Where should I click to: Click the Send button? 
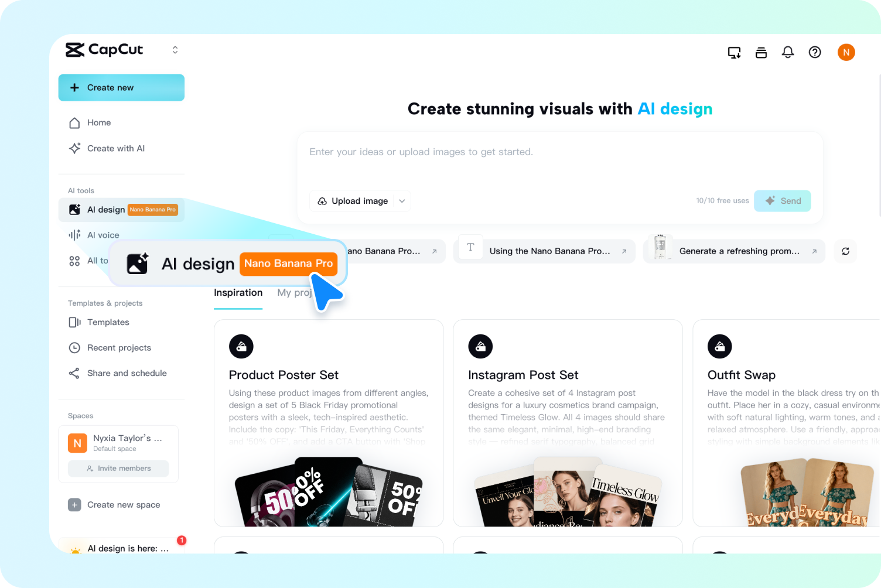783,201
